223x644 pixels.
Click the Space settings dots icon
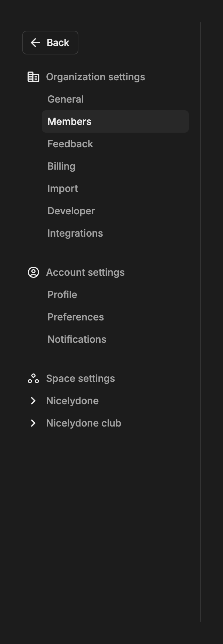(x=34, y=378)
